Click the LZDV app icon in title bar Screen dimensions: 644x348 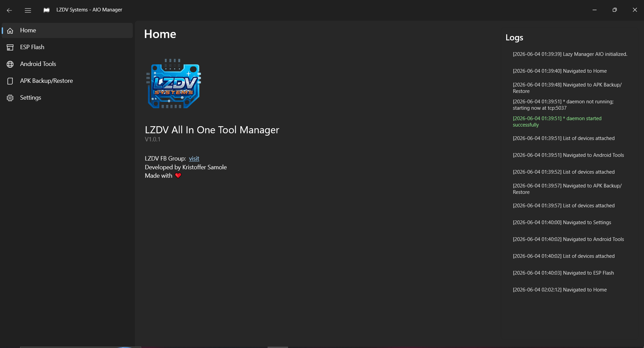[x=46, y=10]
